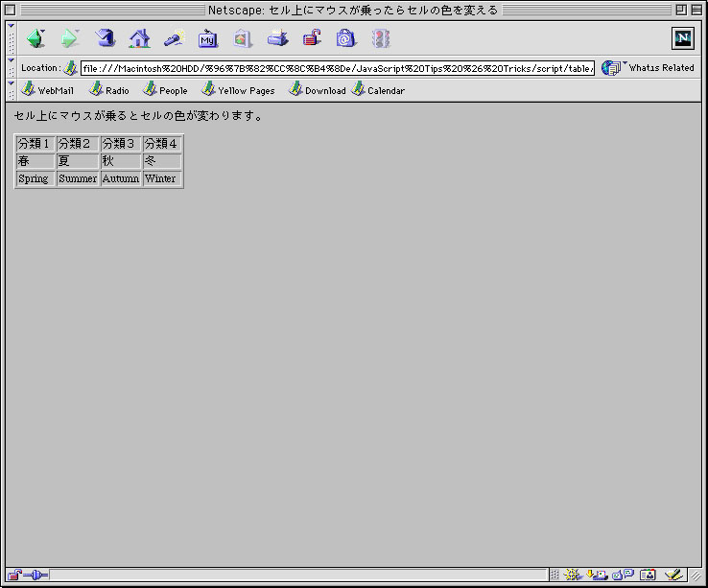Click the 冬 table cell

tap(162, 161)
